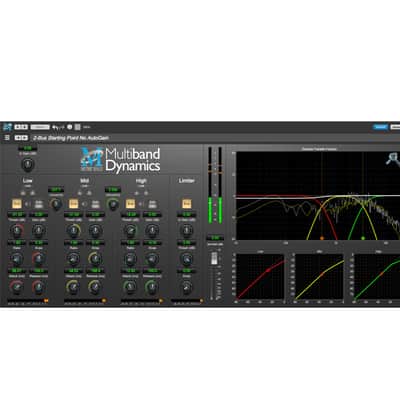Click the High band Gain knob

[x=152, y=230]
